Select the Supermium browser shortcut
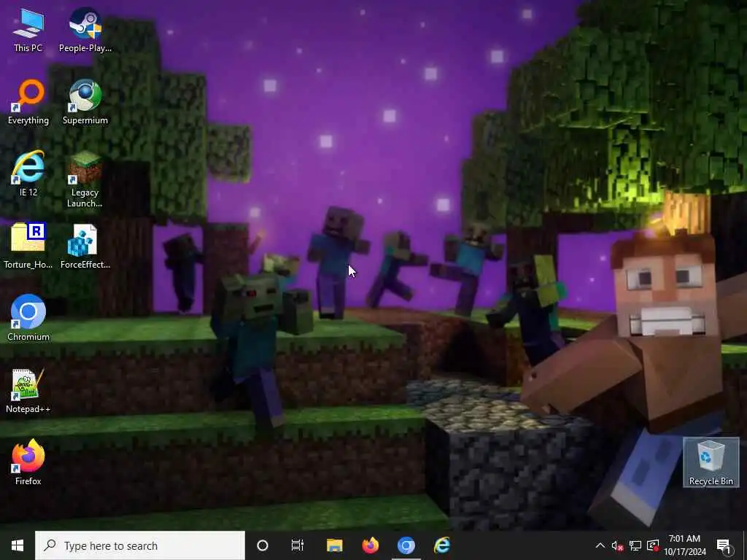Screen dimensions: 747x560 click(85, 102)
